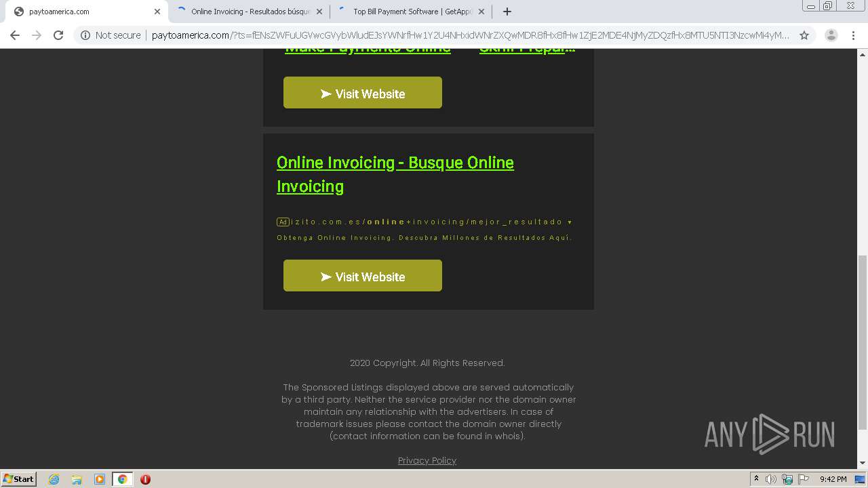Go back with the browser back arrow

tap(15, 35)
